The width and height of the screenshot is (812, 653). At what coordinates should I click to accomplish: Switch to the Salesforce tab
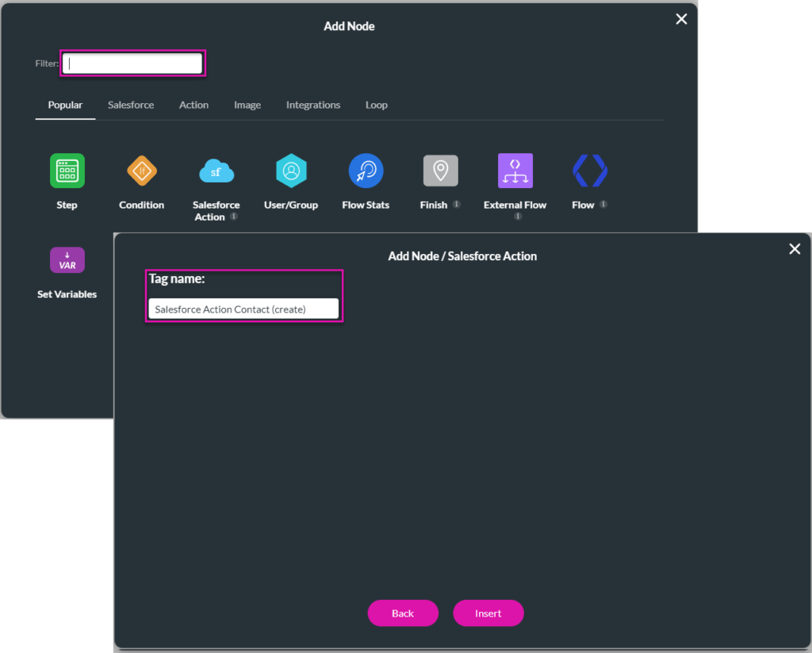click(x=131, y=105)
